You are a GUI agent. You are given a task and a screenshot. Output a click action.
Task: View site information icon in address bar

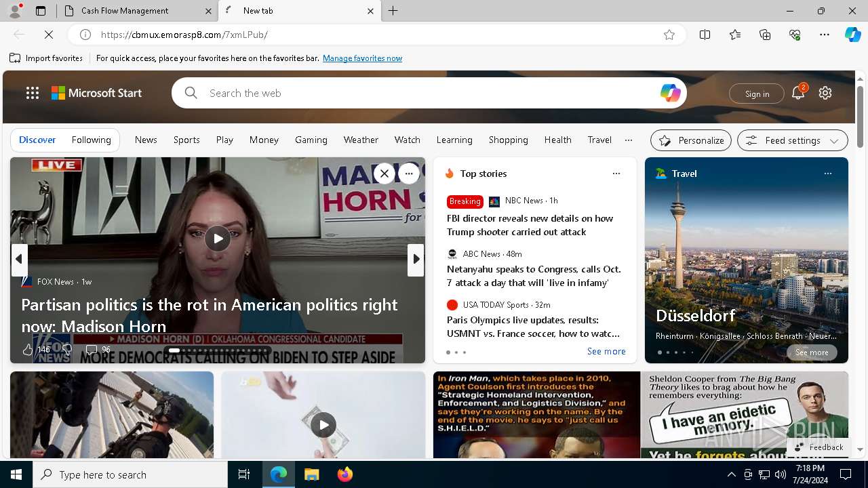(x=85, y=35)
